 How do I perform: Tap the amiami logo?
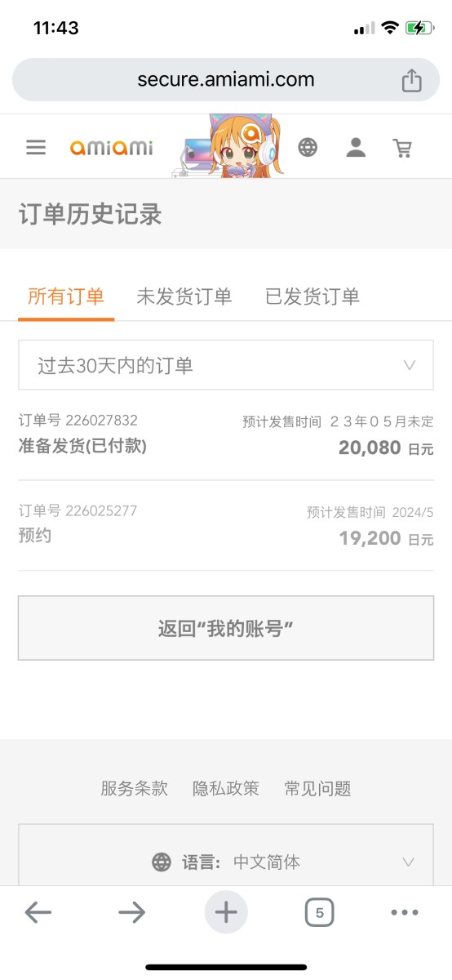click(111, 148)
